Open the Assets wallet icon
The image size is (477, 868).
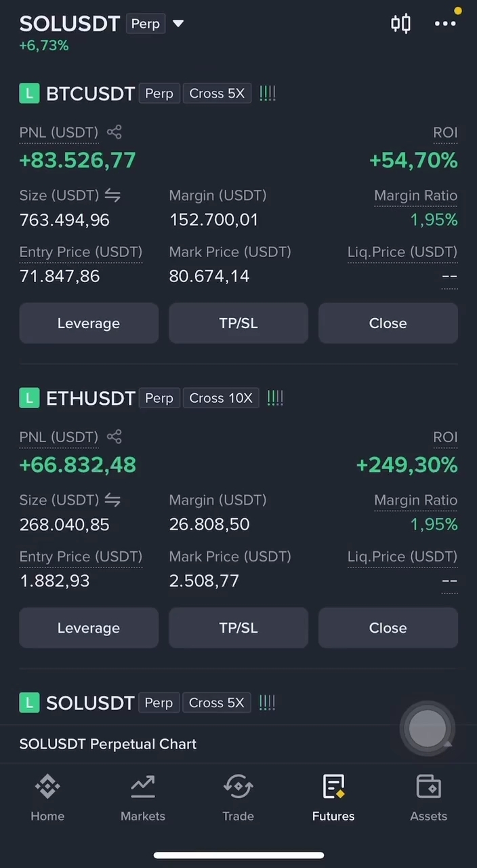[429, 787]
